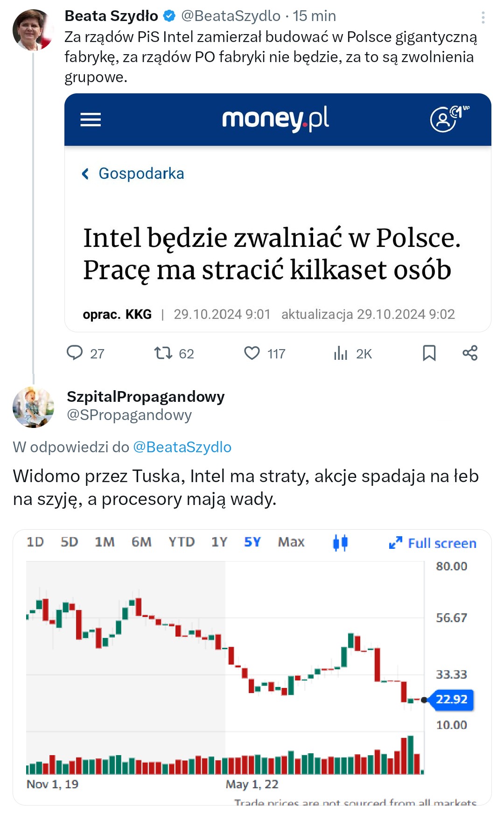The width and height of the screenshot is (504, 820).
Task: Share the tweet via share icon
Action: pyautogui.click(x=470, y=353)
